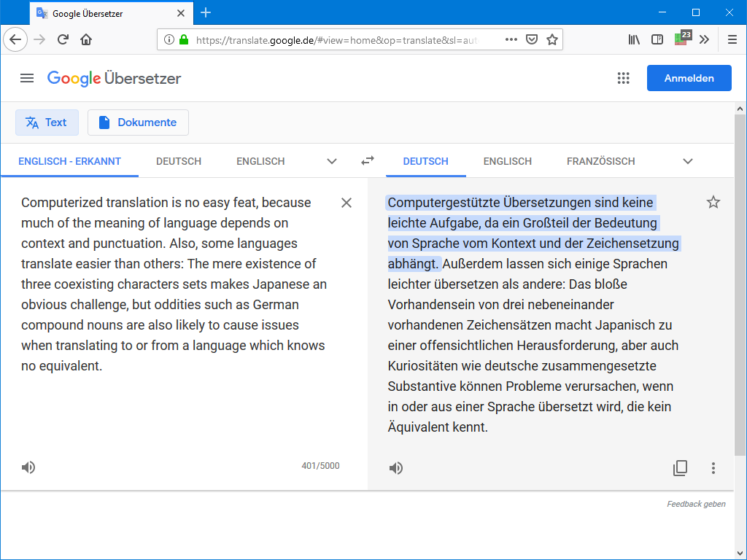Select the Text translation mode

pyautogui.click(x=47, y=122)
